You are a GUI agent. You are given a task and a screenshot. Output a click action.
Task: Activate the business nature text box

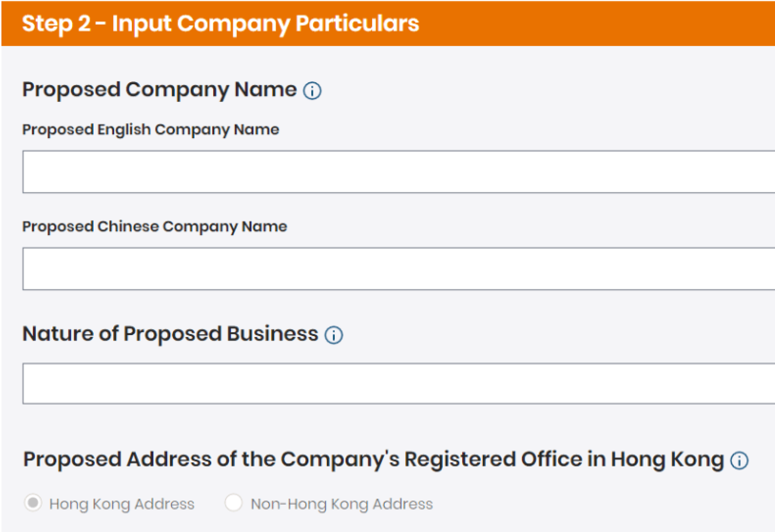(294, 384)
